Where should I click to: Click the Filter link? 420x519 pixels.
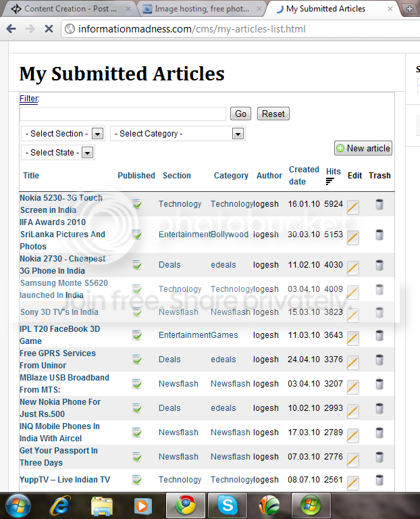(x=29, y=99)
